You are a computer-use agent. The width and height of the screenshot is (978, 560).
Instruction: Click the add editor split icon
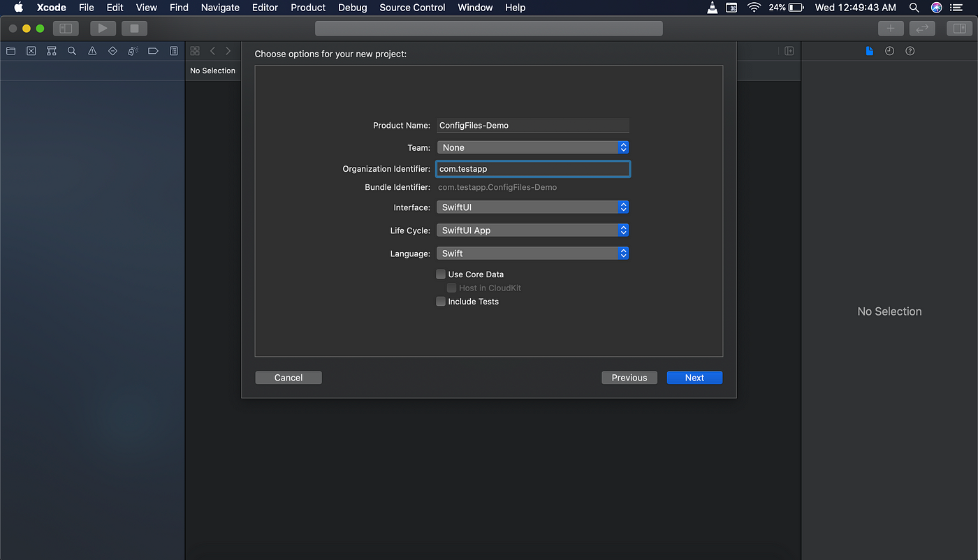(789, 51)
